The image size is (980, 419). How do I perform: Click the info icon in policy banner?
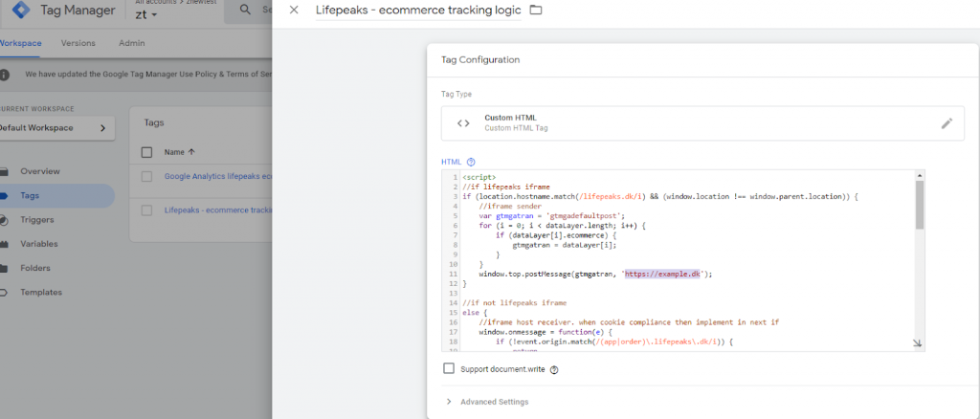(6, 74)
